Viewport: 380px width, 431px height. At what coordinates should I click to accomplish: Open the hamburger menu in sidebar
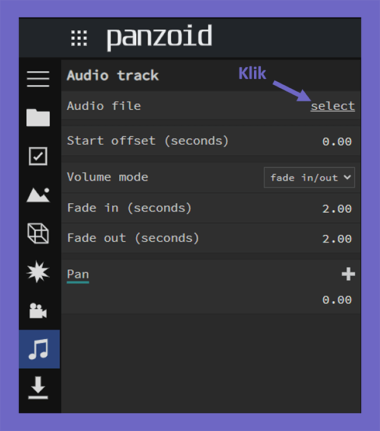tap(38, 79)
